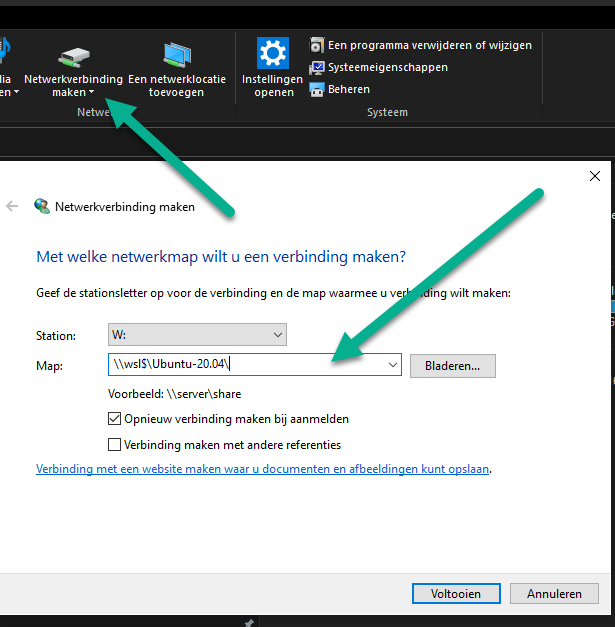This screenshot has width=615, height=627.
Task: Click the Netwerkverbinding maken drive icon
Action: (73, 56)
